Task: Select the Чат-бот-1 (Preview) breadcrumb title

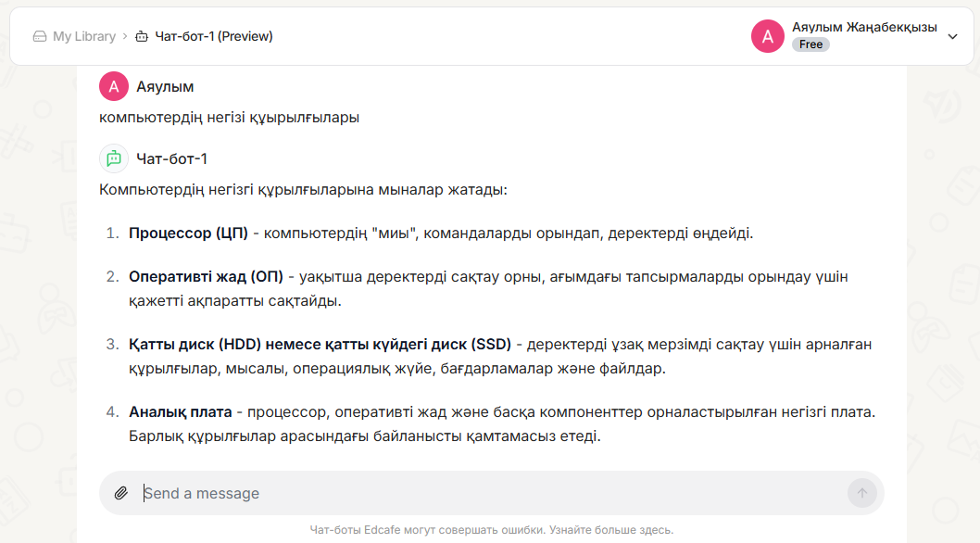Action: point(214,36)
